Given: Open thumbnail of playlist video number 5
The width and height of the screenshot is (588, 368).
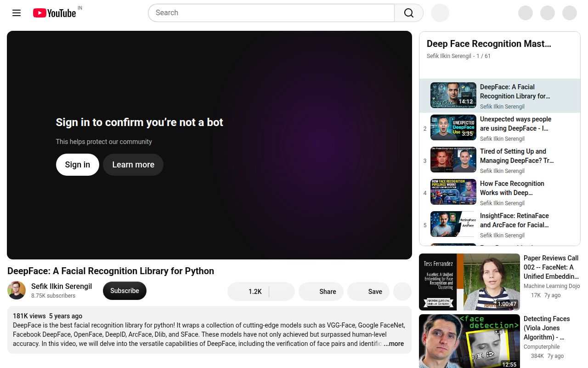Looking at the screenshot, I should point(453,224).
